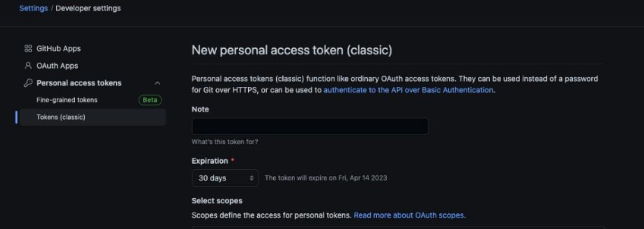
Task: Focus the Note text field
Action: tap(310, 126)
